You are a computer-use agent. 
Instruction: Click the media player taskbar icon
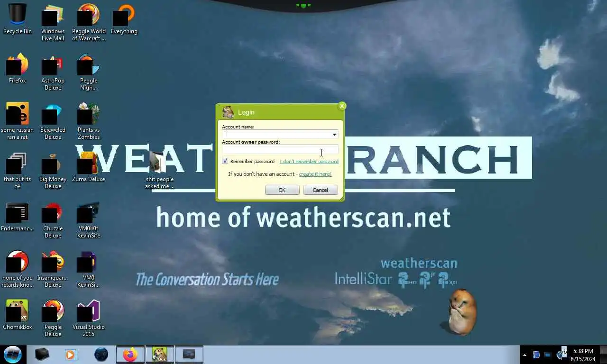(71, 355)
